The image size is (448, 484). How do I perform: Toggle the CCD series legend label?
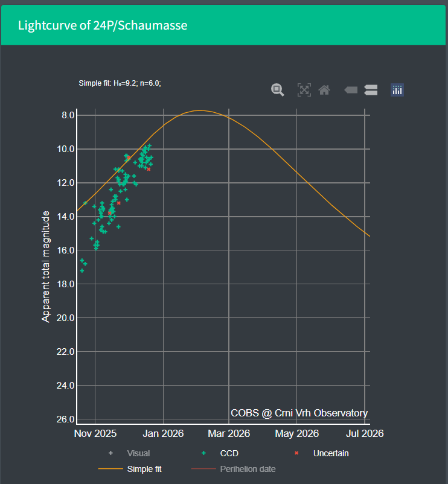pyautogui.click(x=229, y=453)
